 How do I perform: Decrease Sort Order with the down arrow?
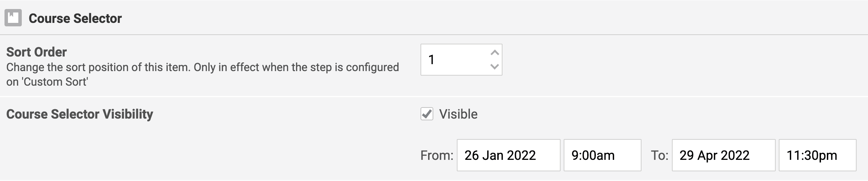(x=495, y=67)
